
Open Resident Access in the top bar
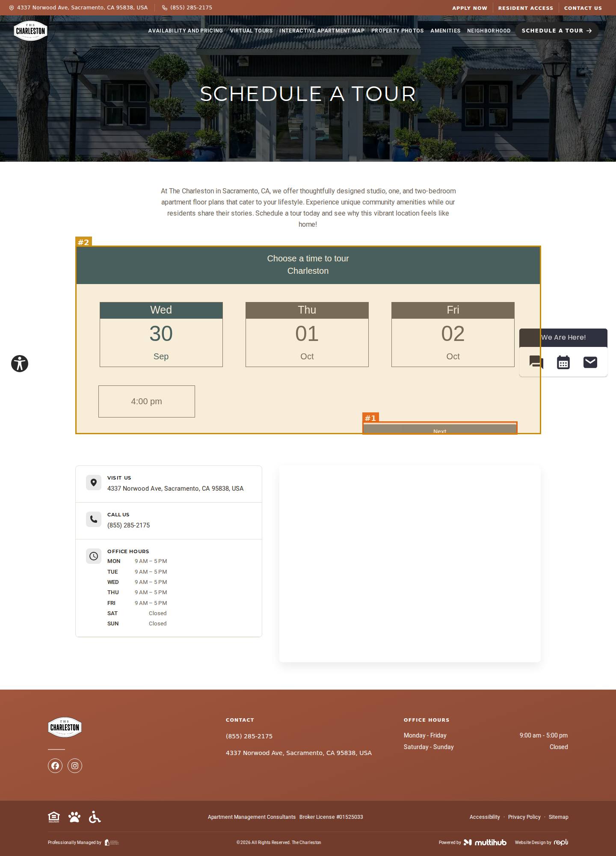(x=526, y=8)
